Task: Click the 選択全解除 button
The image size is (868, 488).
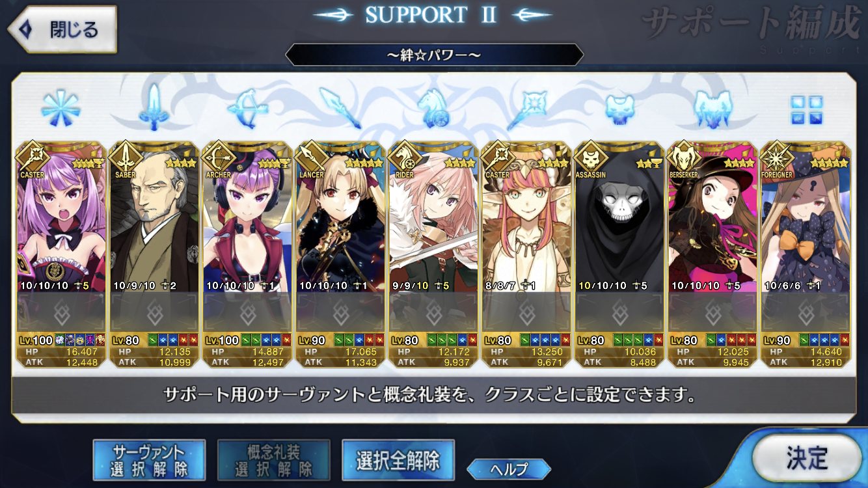Action: 398,460
